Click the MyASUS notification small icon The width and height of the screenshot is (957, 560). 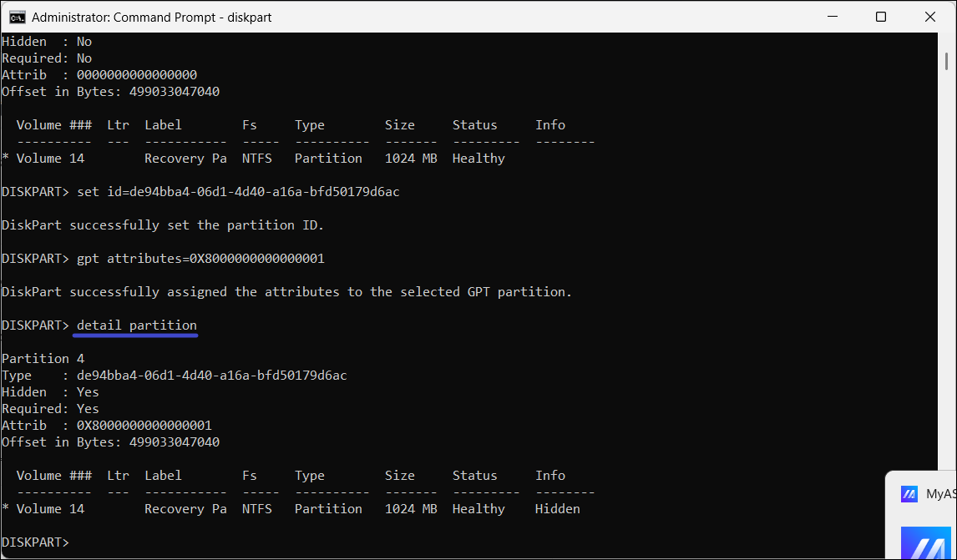pos(909,494)
